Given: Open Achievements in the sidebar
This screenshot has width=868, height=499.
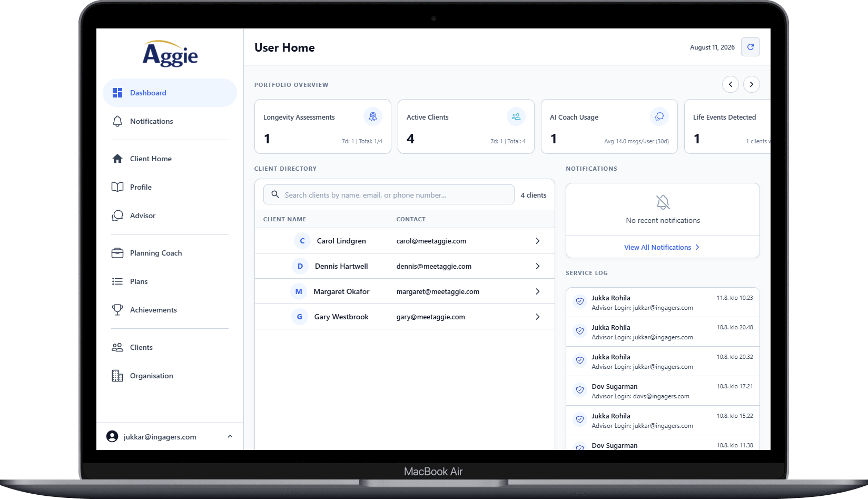Looking at the screenshot, I should pyautogui.click(x=170, y=310).
